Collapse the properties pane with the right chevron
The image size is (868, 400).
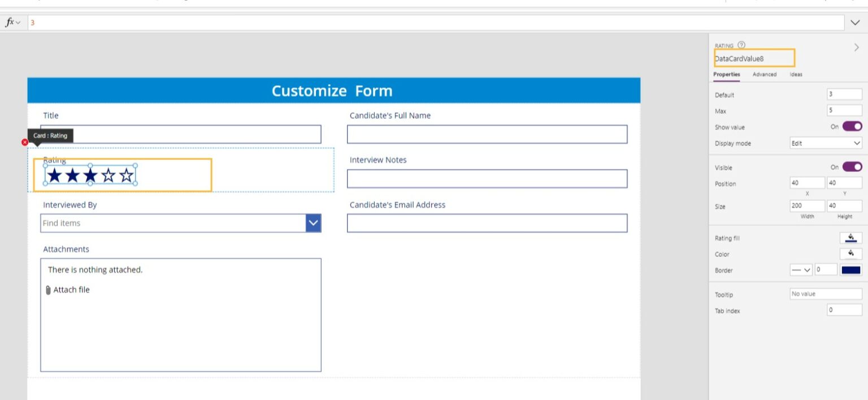856,49
